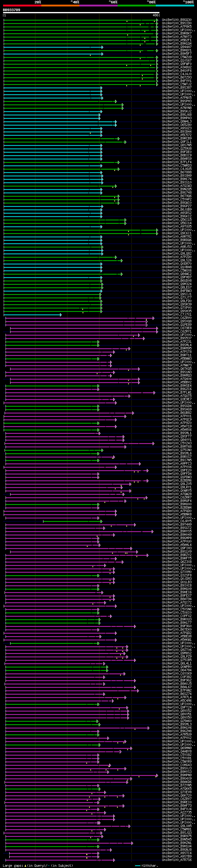Select hit label UniRef100_Q8W4L3
The width and height of the screenshot is (197, 868).
click(177, 121)
